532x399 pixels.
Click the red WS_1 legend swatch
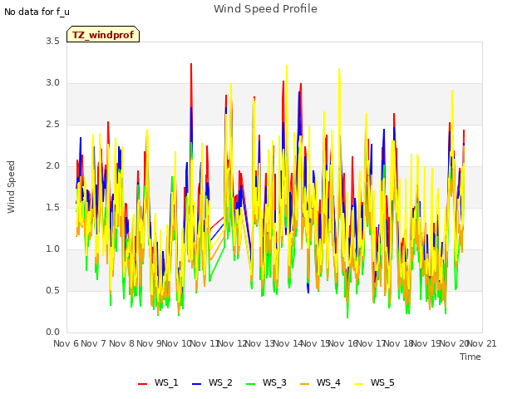(x=142, y=384)
